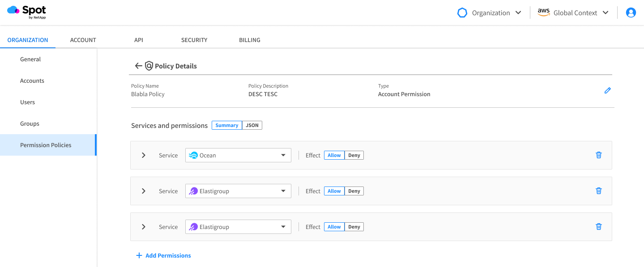Image resolution: width=644 pixels, height=267 pixels.
Task: Expand the Ocean permission row chevron
Action: coord(144,155)
